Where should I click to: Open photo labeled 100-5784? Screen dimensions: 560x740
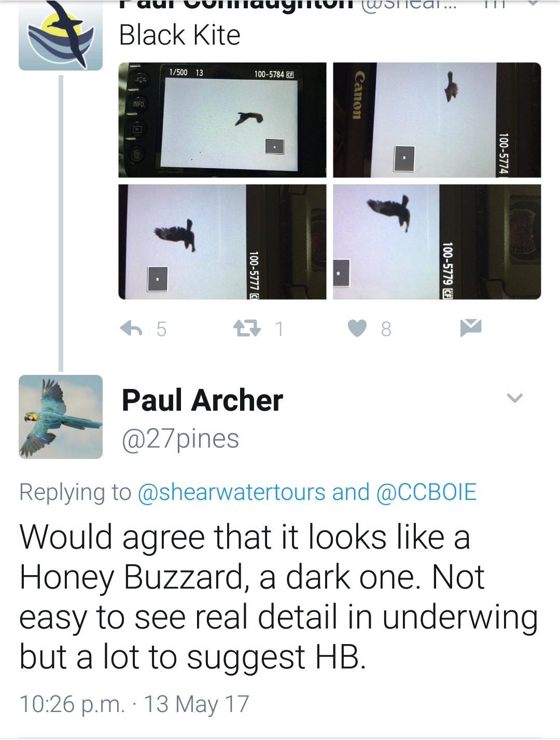222,120
